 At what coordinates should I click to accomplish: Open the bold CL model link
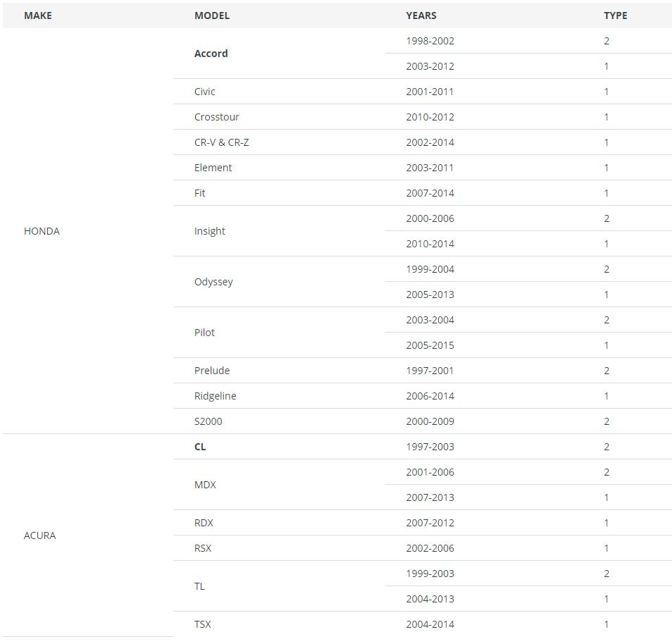coord(200,447)
